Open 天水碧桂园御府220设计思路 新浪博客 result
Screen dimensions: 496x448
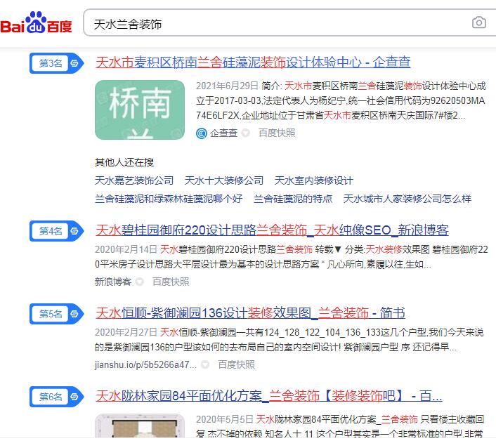[x=272, y=230]
